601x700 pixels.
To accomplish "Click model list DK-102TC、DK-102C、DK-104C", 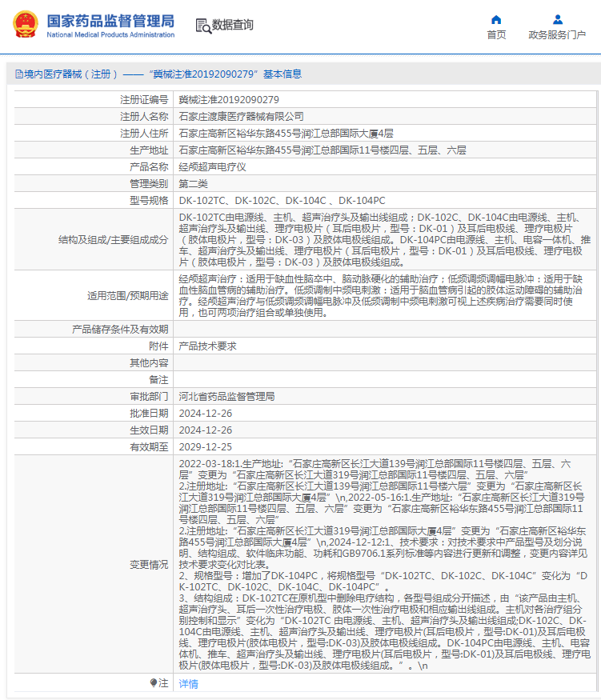I will click(x=282, y=201).
